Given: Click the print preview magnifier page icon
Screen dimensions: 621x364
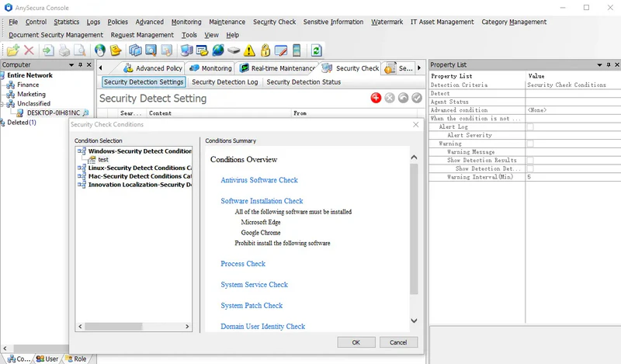Looking at the screenshot, I should click(x=80, y=50).
